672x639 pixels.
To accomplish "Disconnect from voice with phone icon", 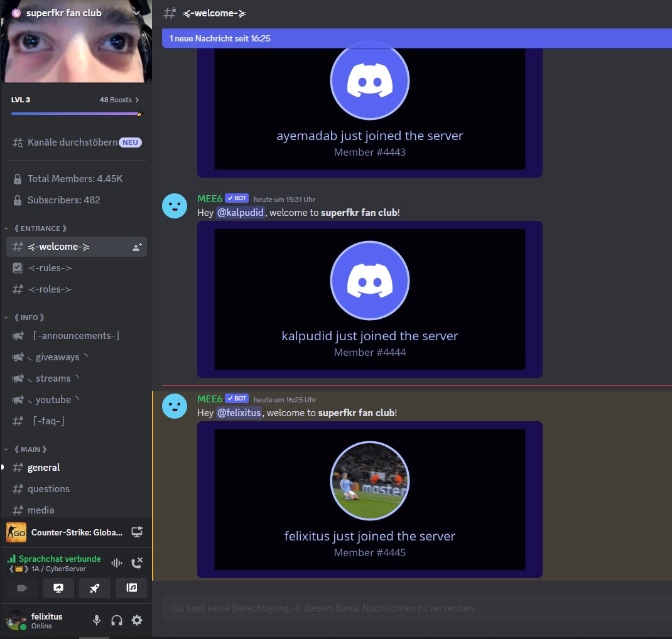I will [x=137, y=563].
